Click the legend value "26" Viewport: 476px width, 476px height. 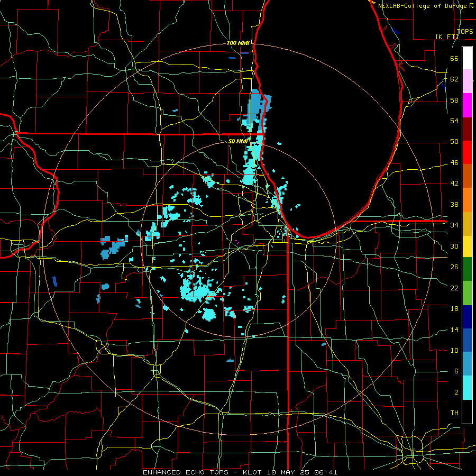pos(454,267)
